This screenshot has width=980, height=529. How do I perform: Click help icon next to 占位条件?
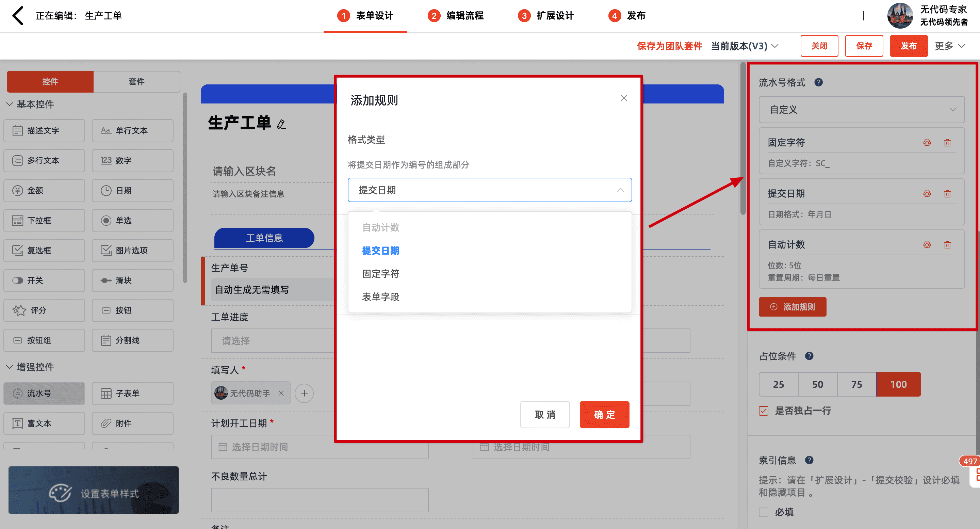point(809,356)
